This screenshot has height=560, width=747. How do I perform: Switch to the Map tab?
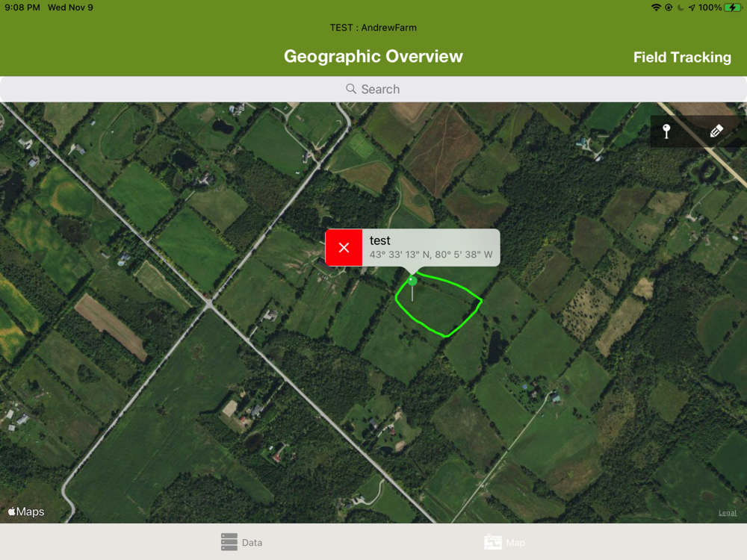click(x=504, y=542)
